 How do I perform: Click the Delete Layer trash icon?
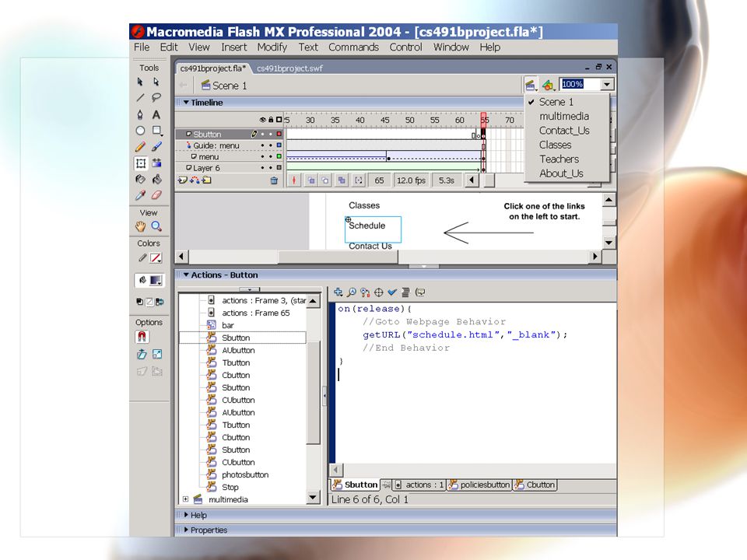point(274,180)
